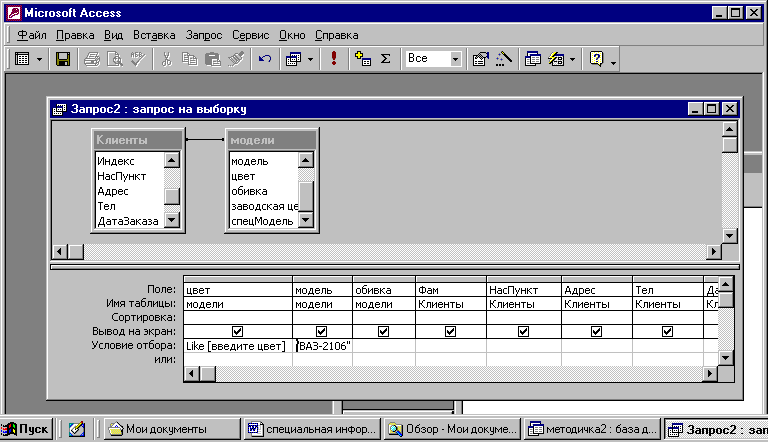Screen dimensions: 768x442
Task: Switch to Мои документы taskbar button
Action: point(173,429)
